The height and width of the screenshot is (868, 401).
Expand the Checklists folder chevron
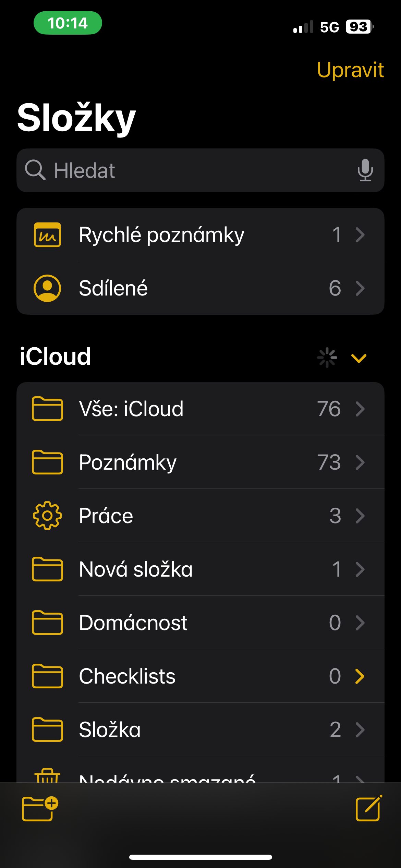click(x=360, y=676)
